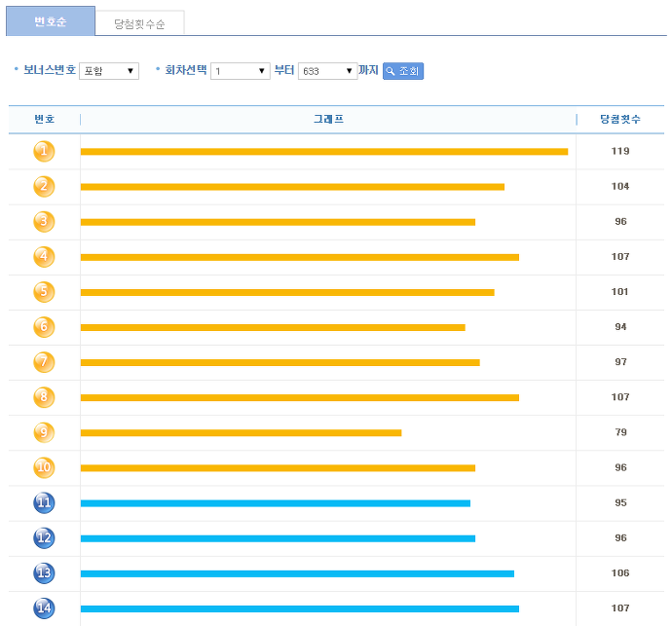
Task: Click the blue number 13 ball icon
Action: point(44,572)
